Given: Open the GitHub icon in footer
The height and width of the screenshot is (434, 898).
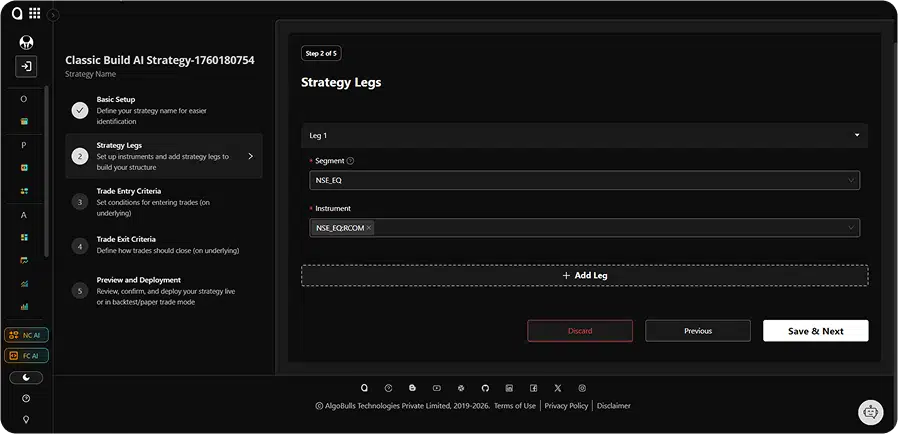Looking at the screenshot, I should [x=485, y=388].
